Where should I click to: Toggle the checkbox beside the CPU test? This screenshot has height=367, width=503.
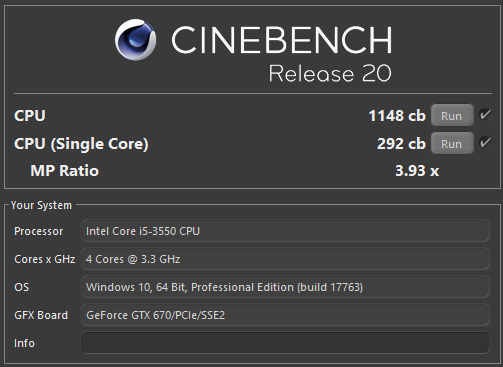point(485,115)
